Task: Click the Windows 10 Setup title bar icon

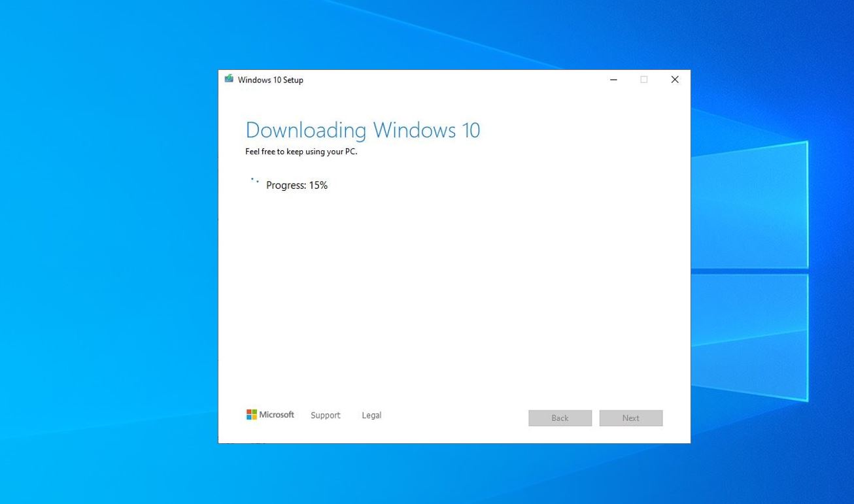Action: coord(229,79)
